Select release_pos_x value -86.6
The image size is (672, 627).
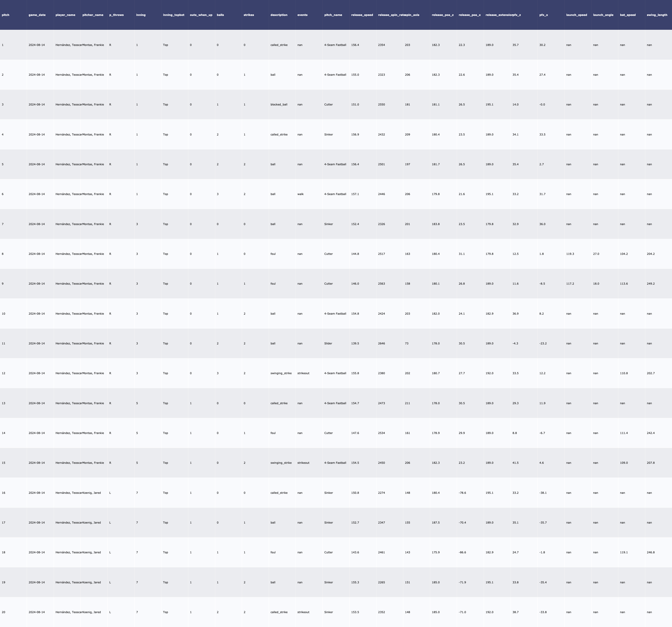tap(462, 552)
